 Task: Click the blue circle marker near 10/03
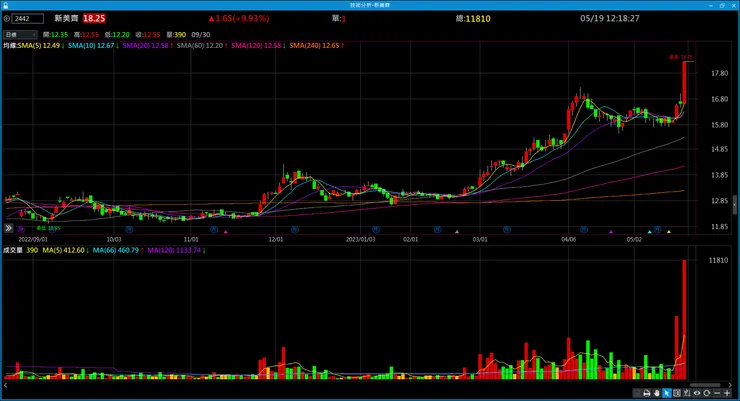pyautogui.click(x=129, y=230)
